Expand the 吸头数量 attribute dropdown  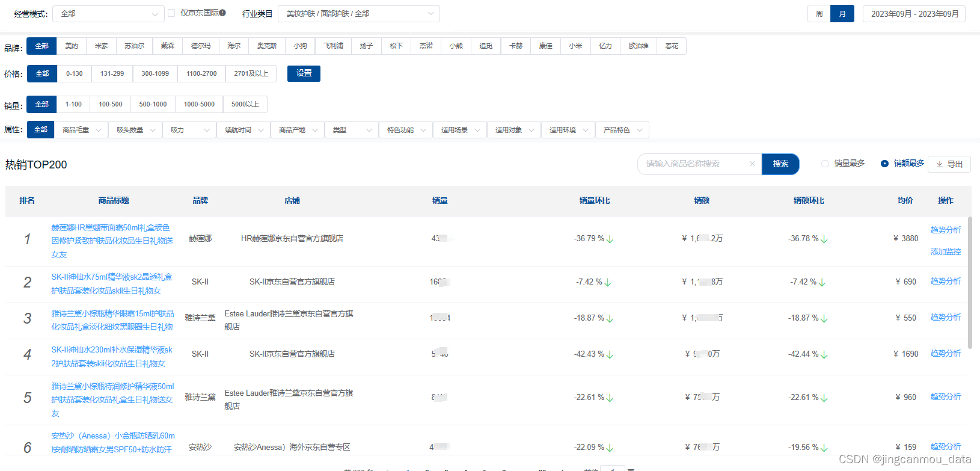pos(135,130)
